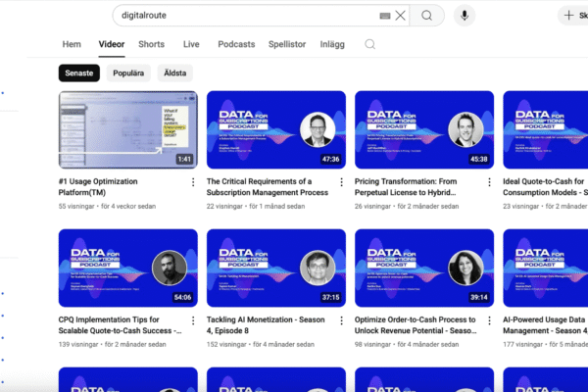Screen dimensions: 588x392
Task: Open the 47:36 Critical Requirements podcast thumbnail
Action: (x=276, y=129)
